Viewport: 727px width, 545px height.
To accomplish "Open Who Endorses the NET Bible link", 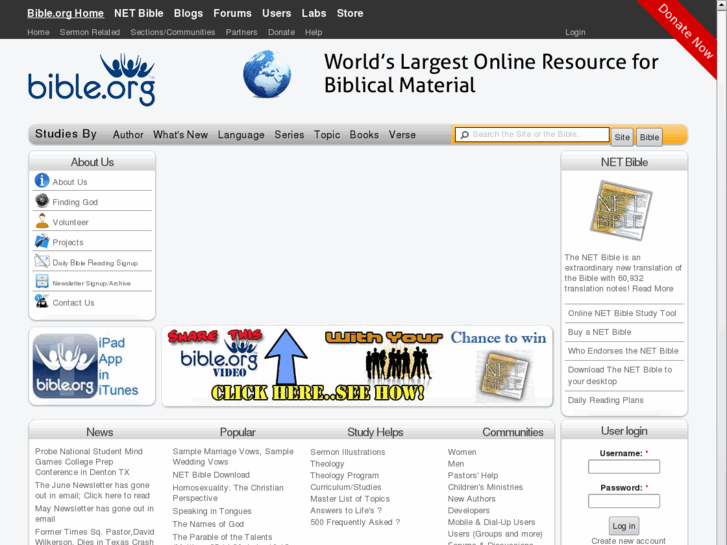I will pos(623,351).
